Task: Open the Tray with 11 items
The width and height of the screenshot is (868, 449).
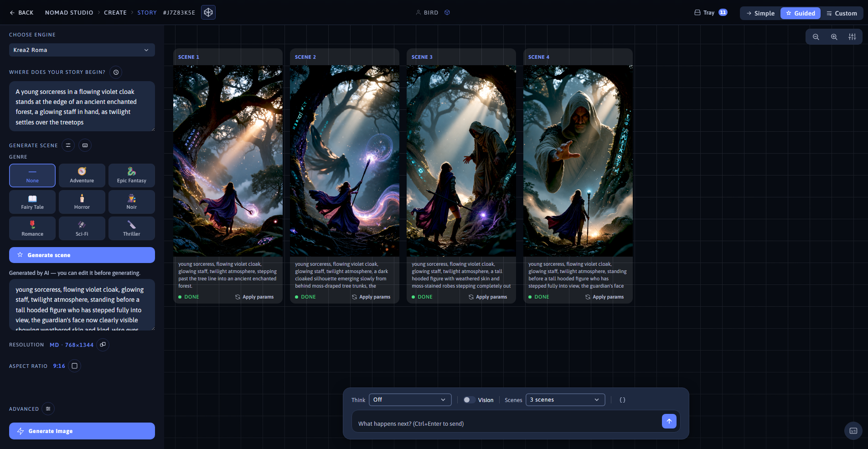Action: 711,13
